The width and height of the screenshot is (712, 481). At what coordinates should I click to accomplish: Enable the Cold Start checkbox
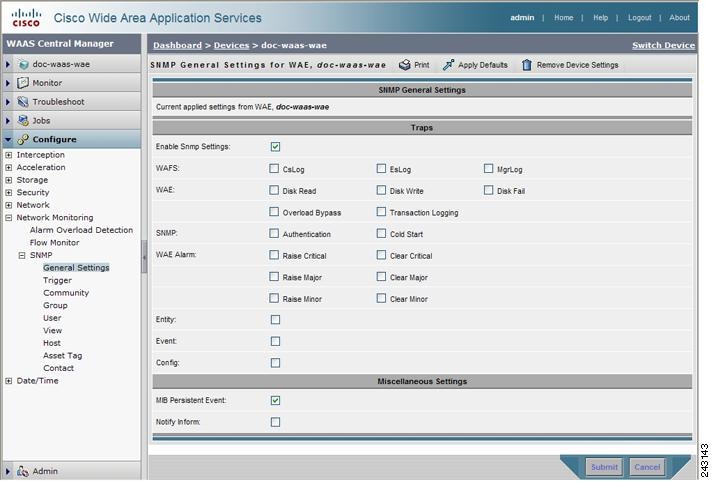coord(381,233)
